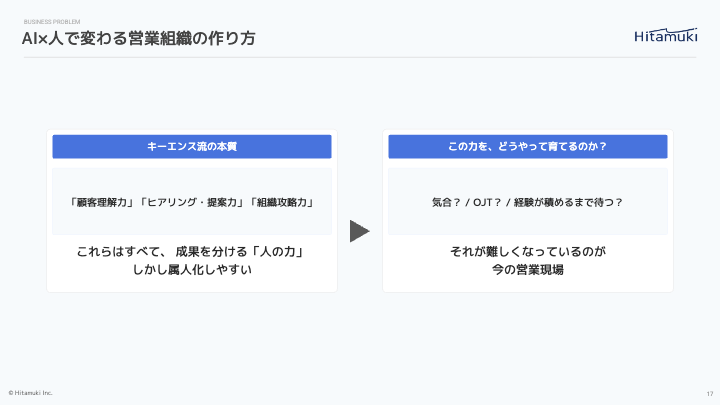This screenshot has width=720, height=405.
Task: Click the text 今の営業現場
Action: [527, 269]
